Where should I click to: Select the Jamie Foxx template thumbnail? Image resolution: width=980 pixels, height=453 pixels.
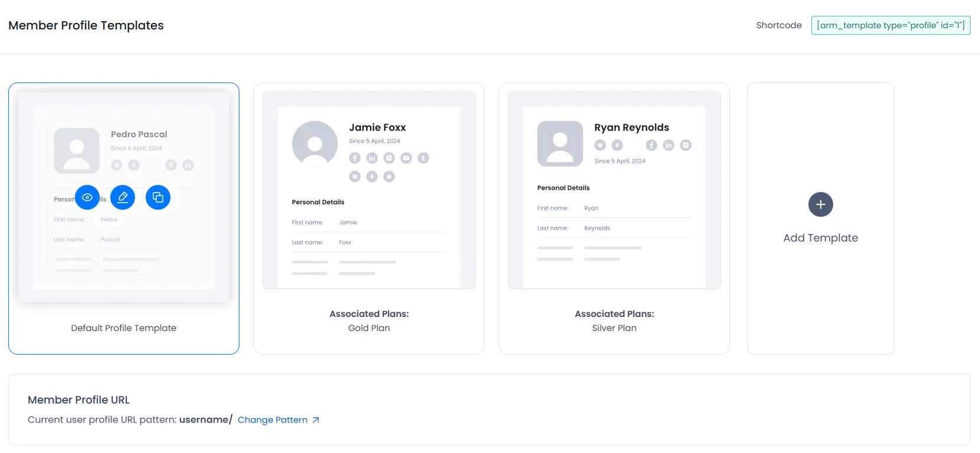coord(369,190)
